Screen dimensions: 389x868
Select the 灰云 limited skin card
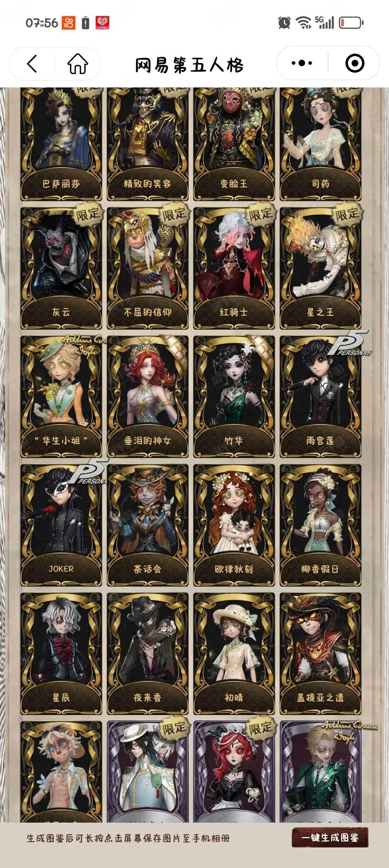click(x=61, y=268)
